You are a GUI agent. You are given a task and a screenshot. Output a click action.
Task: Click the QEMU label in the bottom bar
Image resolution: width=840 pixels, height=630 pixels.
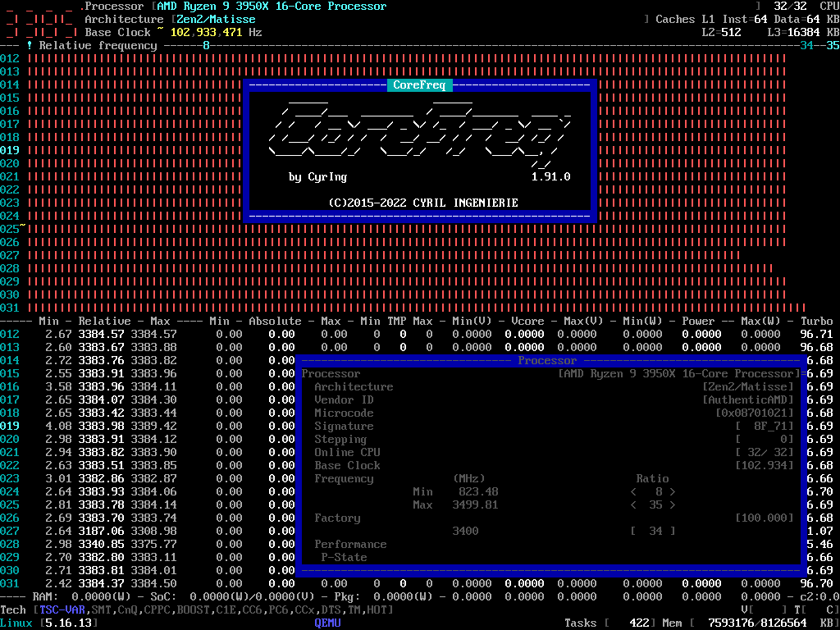328,623
